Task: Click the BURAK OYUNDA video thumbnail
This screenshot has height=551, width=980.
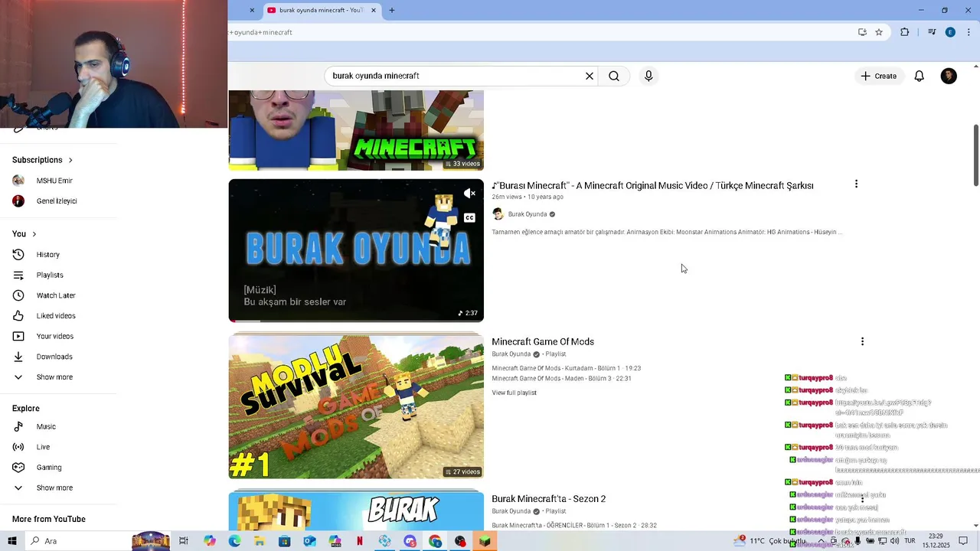Action: click(356, 250)
